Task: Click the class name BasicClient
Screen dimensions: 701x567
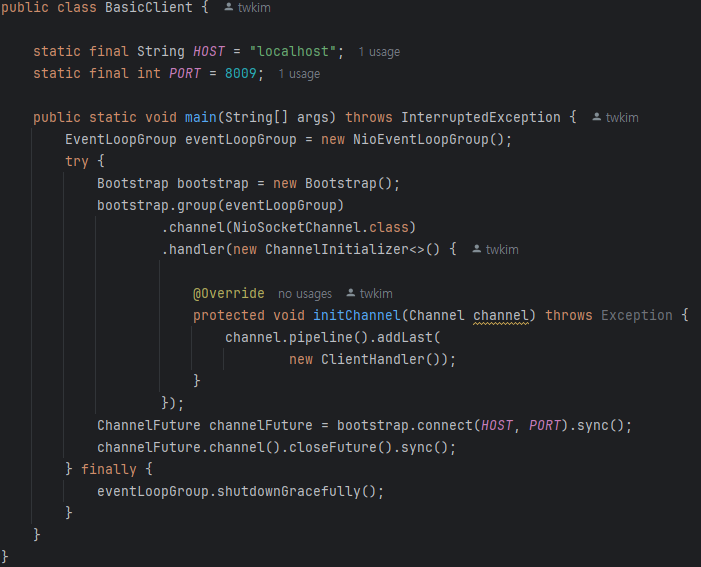Action: click(x=148, y=8)
